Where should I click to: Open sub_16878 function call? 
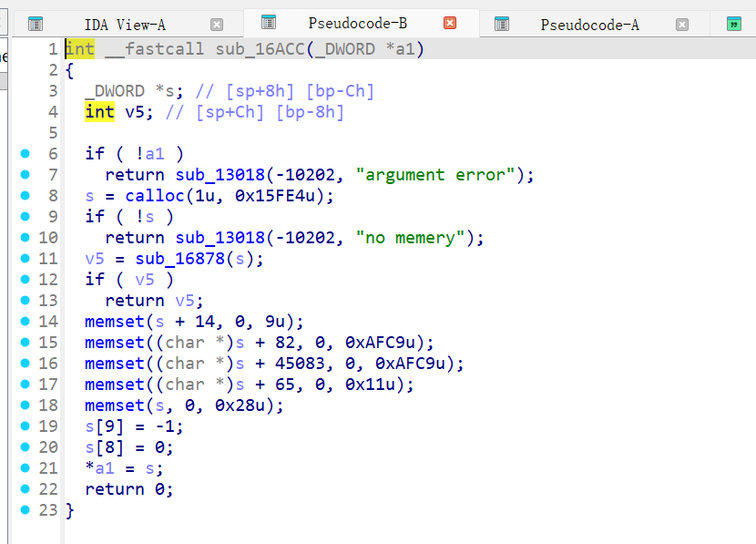(180, 259)
